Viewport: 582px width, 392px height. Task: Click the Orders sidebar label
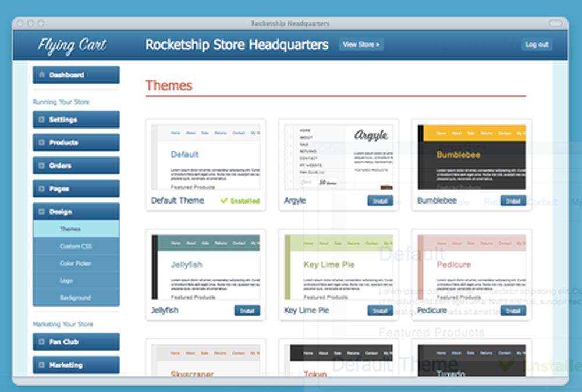(60, 165)
